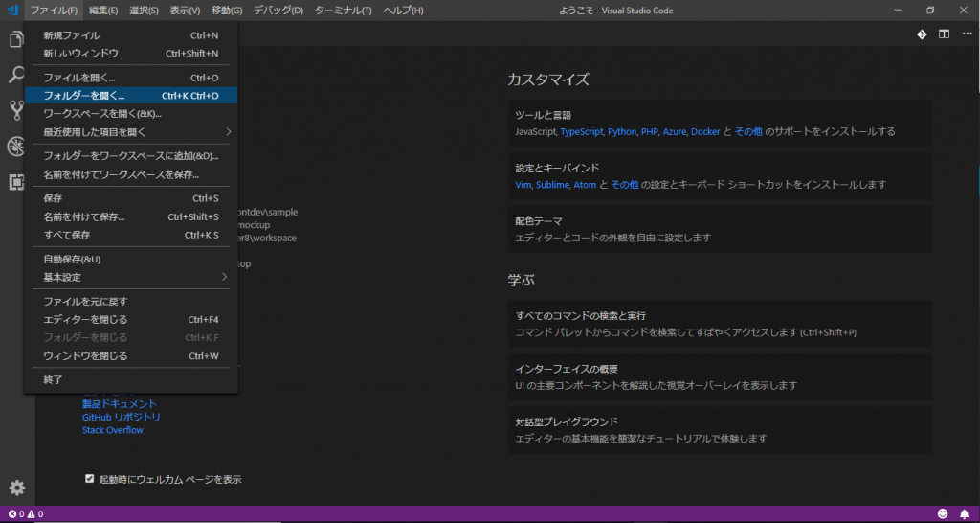980x523 pixels.
Task: Expand 最近使用した項目を開く submenu
Action: coord(131,132)
